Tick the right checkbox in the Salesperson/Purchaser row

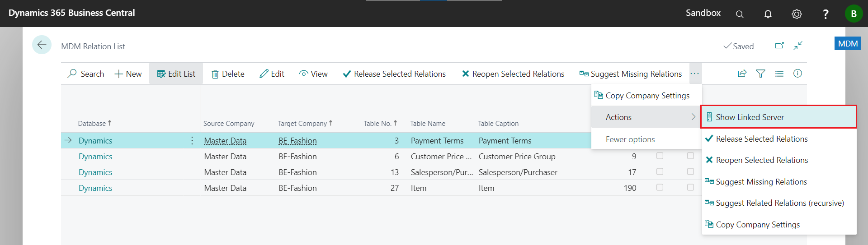click(690, 171)
